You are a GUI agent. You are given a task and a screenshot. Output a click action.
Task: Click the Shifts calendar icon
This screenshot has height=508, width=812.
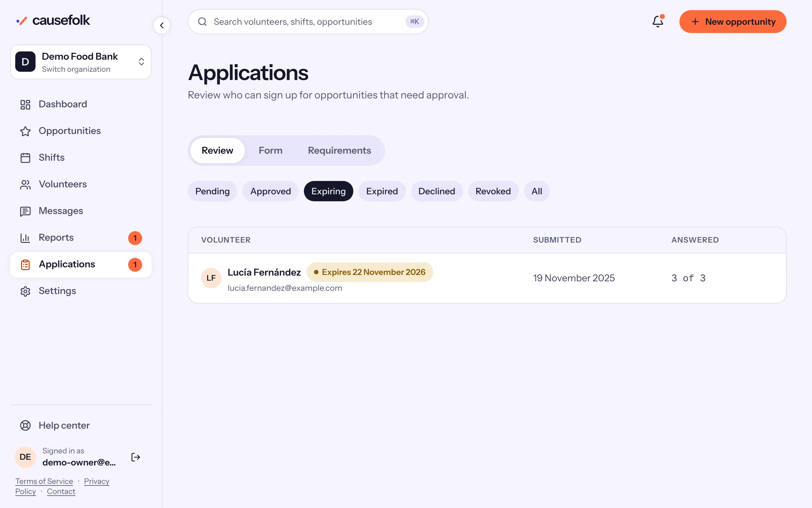[25, 157]
